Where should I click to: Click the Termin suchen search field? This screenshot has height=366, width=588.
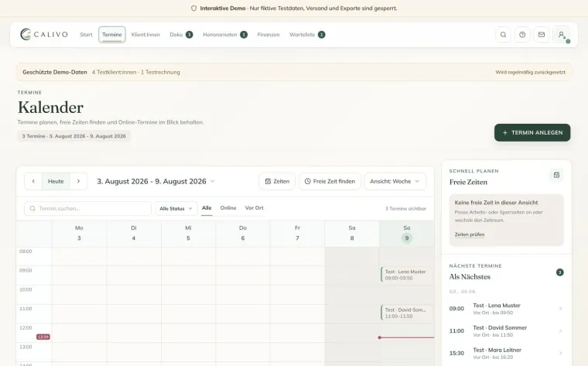pyautogui.click(x=87, y=208)
